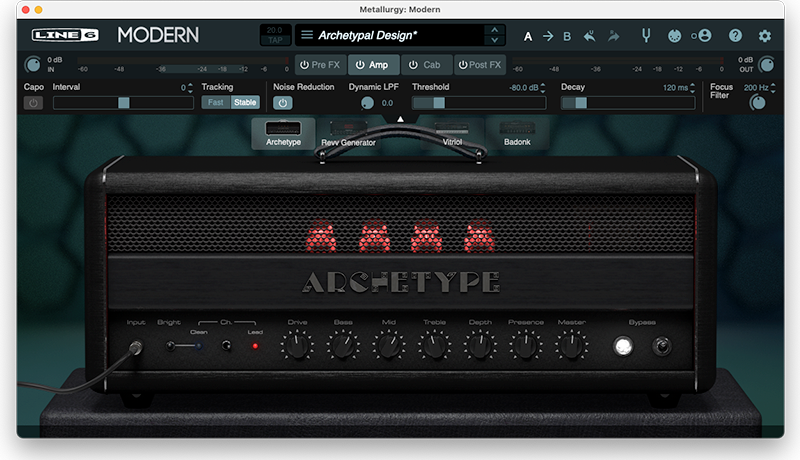This screenshot has height=460, width=800.
Task: Flip the amp Bypass toggle switch
Action: pyautogui.click(x=661, y=346)
